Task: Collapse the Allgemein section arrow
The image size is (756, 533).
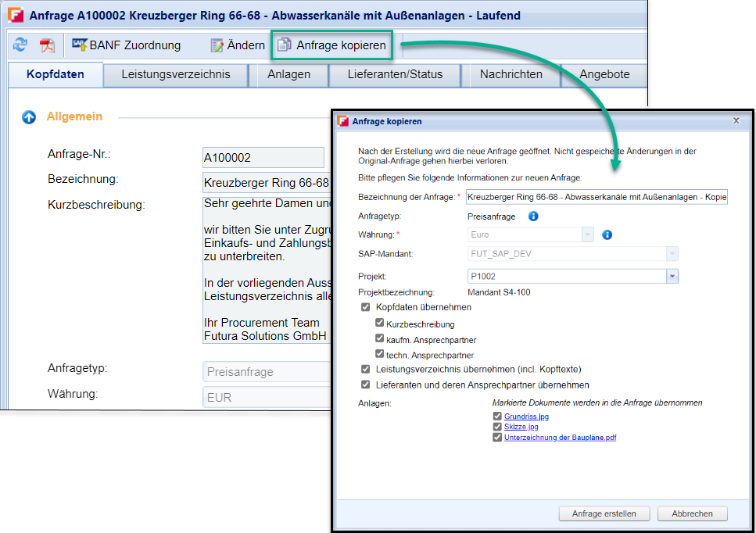Action: 29,117
